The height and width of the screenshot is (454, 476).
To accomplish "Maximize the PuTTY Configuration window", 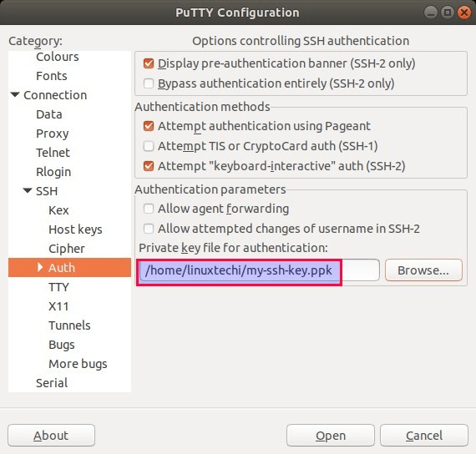I will point(447,13).
